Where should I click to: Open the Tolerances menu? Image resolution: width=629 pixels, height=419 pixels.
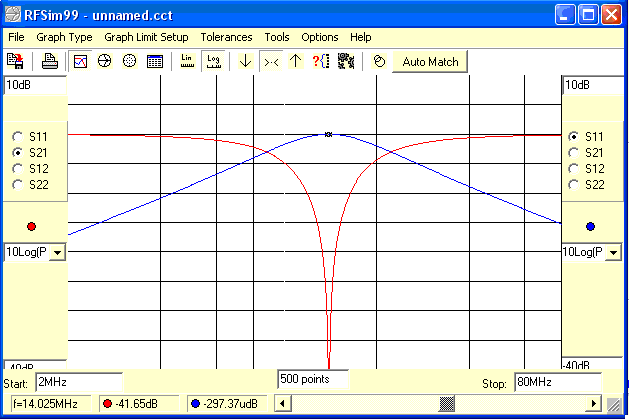click(x=226, y=37)
